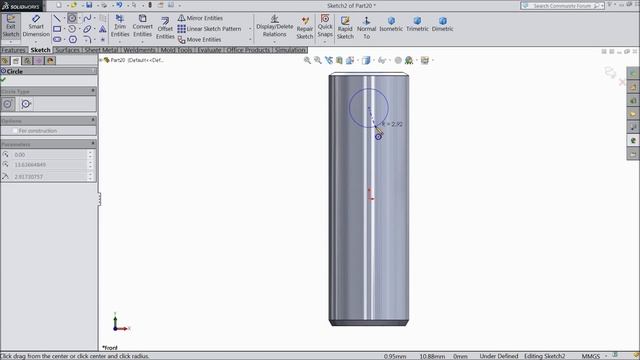Confirm circle with green checkmark
Image resolution: width=640 pixels, height=360 pixels.
click(x=4, y=80)
